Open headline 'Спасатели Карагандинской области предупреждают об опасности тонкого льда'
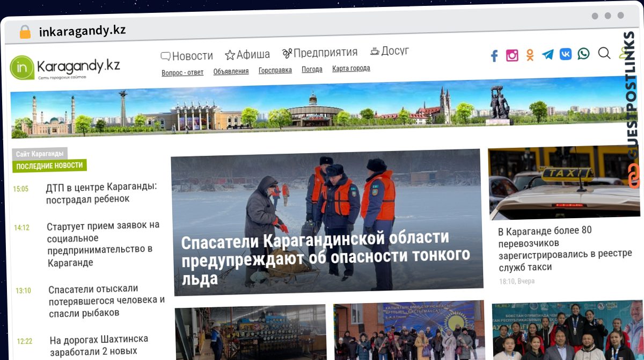 tap(326, 258)
